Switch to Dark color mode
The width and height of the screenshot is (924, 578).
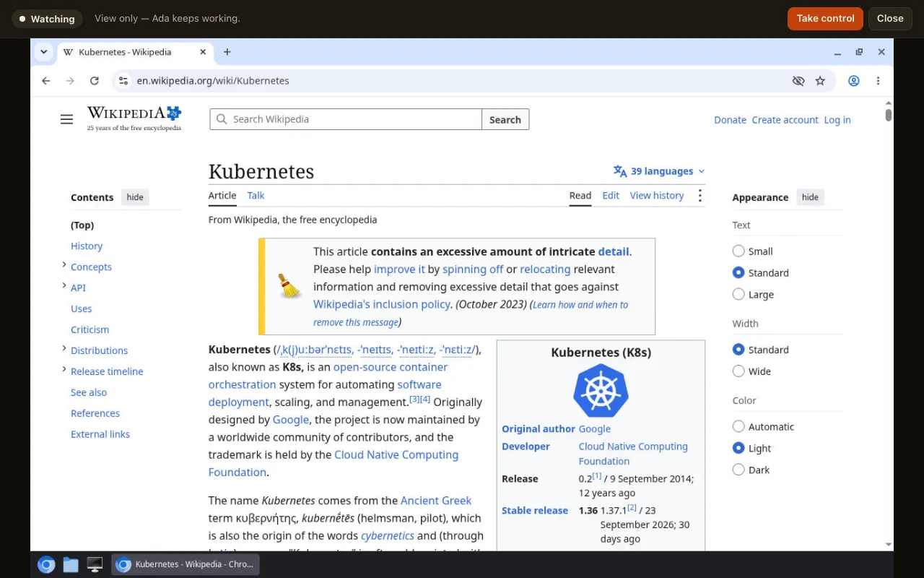click(x=738, y=470)
